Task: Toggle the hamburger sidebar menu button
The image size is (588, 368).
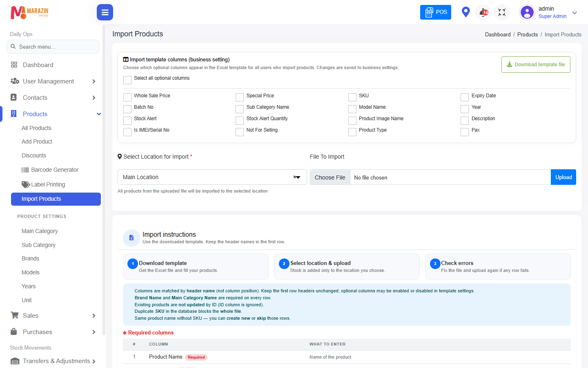Action: coord(105,12)
